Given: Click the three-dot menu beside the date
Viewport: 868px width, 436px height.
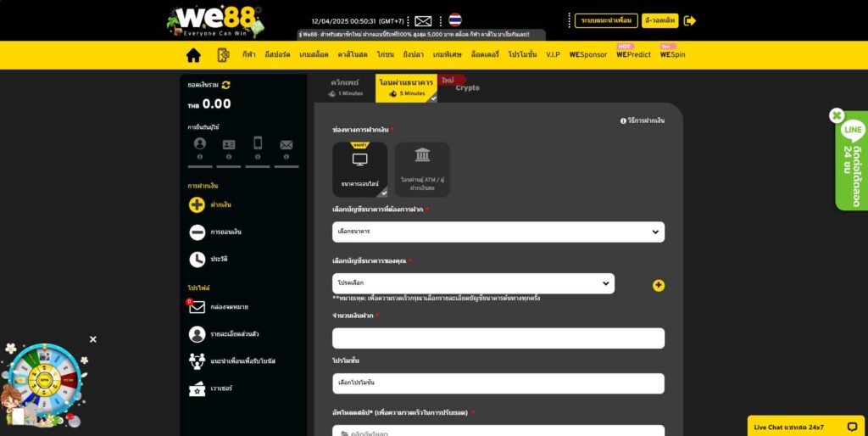Looking at the screenshot, I should pyautogui.click(x=408, y=21).
